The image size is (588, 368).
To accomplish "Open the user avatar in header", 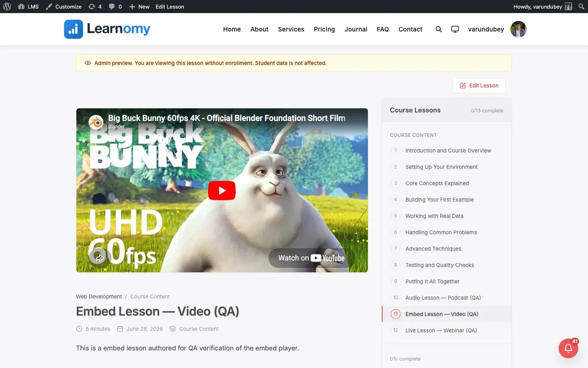I will coord(519,29).
